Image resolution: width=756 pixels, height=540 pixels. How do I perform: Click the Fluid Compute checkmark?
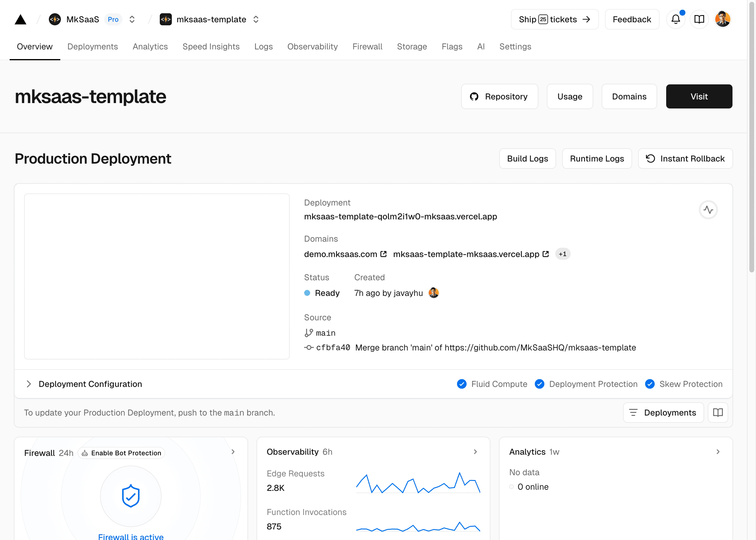462,384
